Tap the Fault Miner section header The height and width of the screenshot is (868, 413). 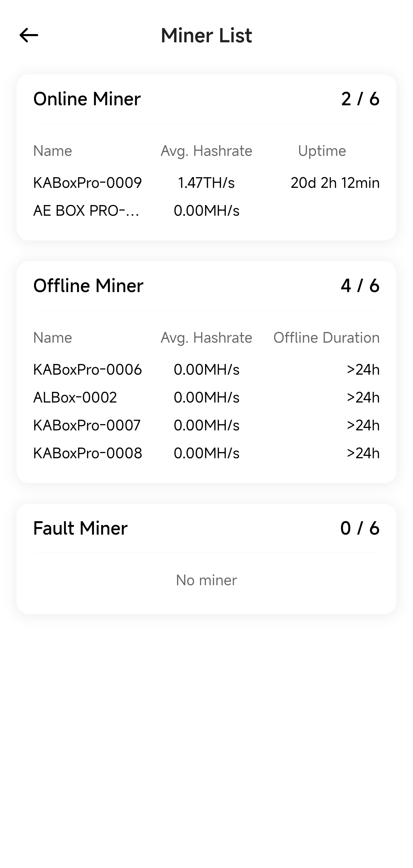click(80, 528)
